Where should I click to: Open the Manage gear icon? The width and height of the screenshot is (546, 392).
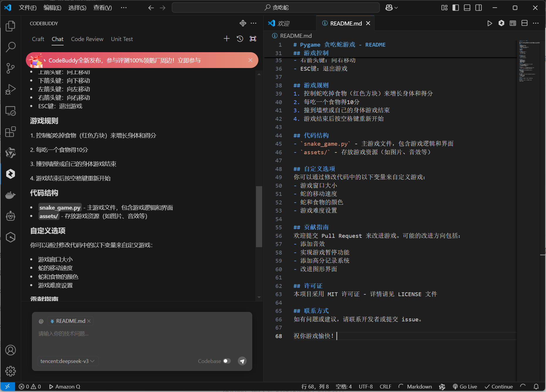tap(11, 371)
